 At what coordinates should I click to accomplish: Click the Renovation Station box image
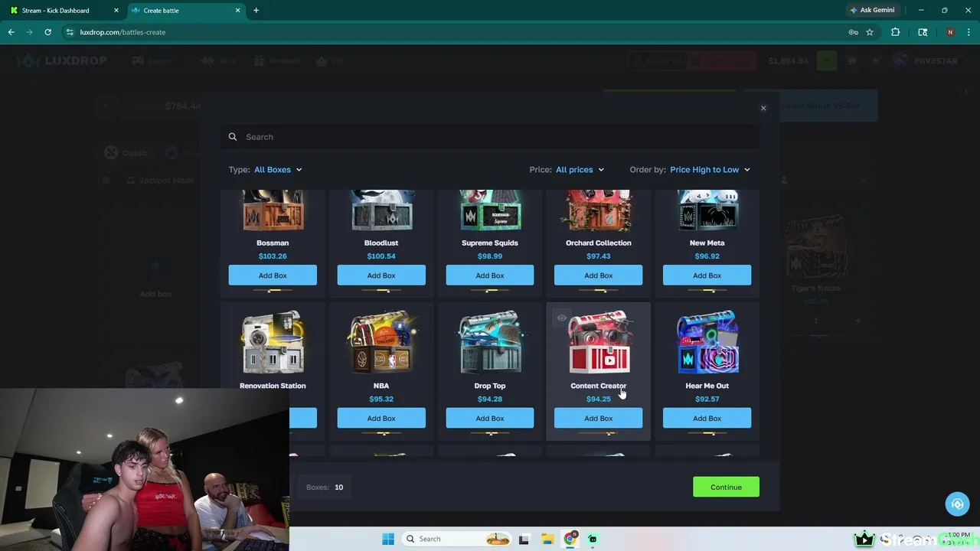click(273, 342)
